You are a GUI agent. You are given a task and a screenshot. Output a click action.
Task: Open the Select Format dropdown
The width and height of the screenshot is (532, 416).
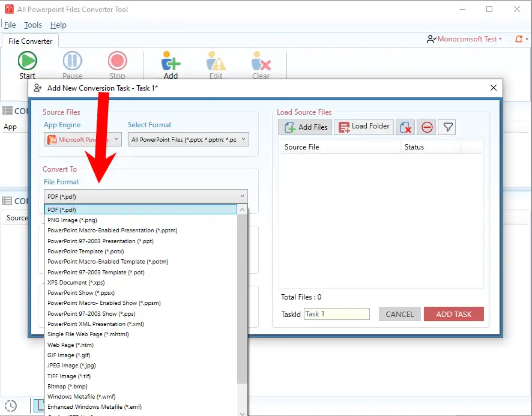[x=189, y=139]
